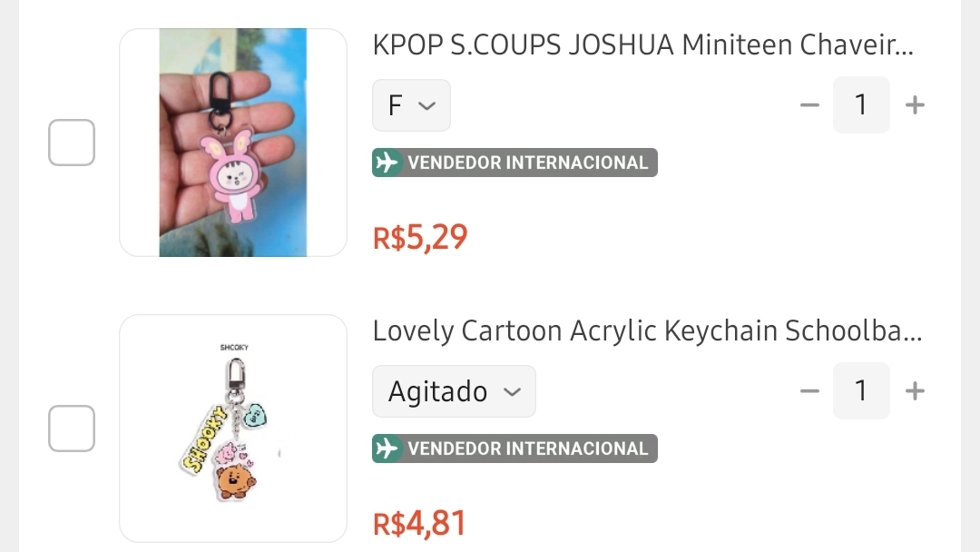This screenshot has width=980, height=552.
Task: Open the Shooky keychain product image
Action: click(x=233, y=429)
